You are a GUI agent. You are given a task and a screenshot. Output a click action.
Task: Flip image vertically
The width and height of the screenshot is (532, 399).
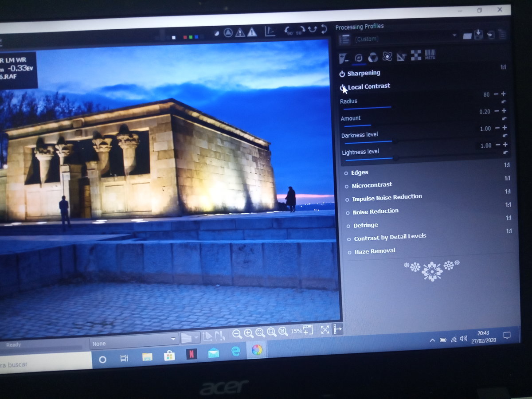pyautogui.click(x=324, y=29)
